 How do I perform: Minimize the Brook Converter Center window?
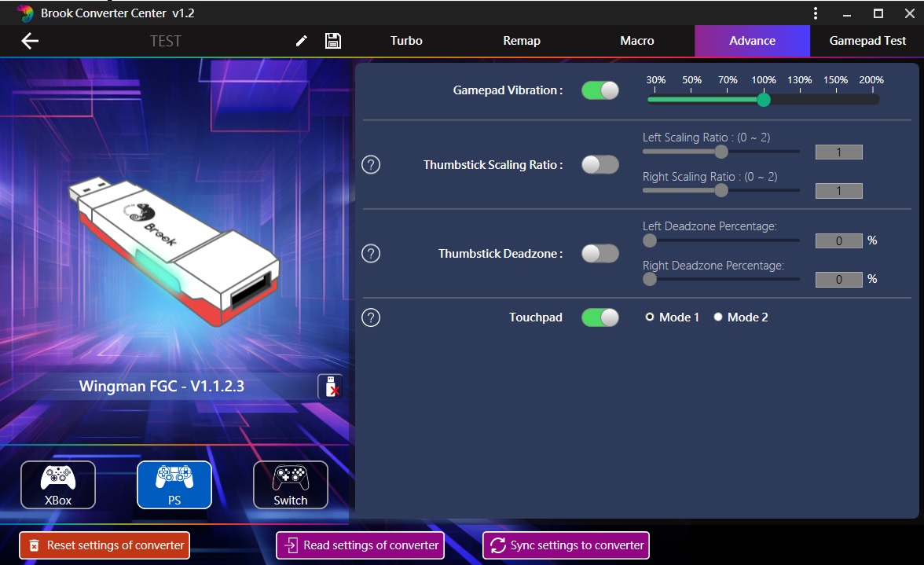847,13
